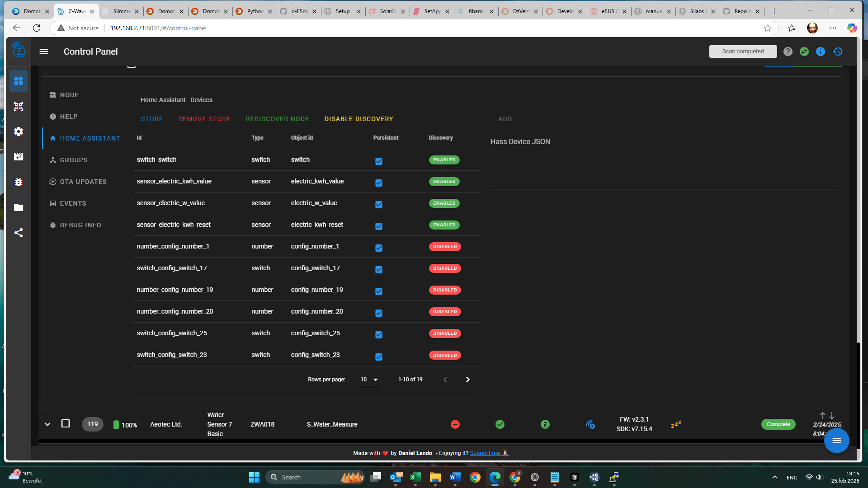Toggle persistent checkbox for switch_config_switch_17
Screen dimensions: 868x488
pyautogui.click(x=379, y=270)
